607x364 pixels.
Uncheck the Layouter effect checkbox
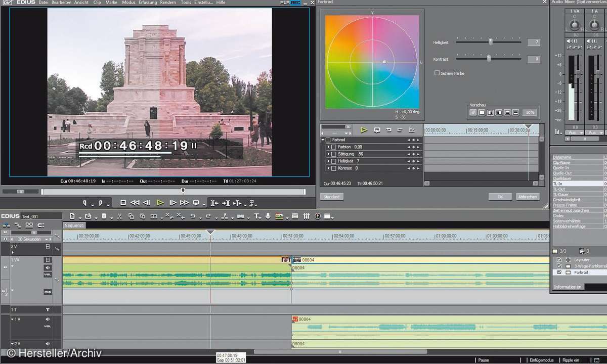(x=559, y=259)
